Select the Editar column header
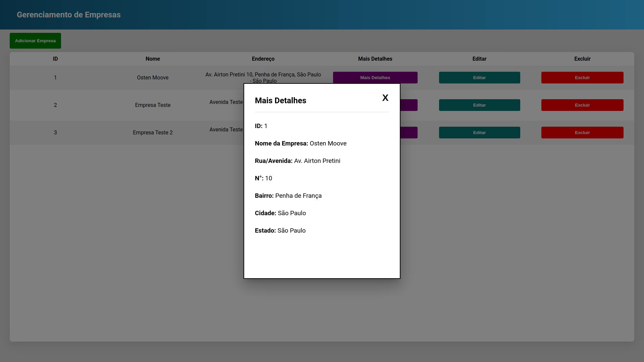 [479, 59]
